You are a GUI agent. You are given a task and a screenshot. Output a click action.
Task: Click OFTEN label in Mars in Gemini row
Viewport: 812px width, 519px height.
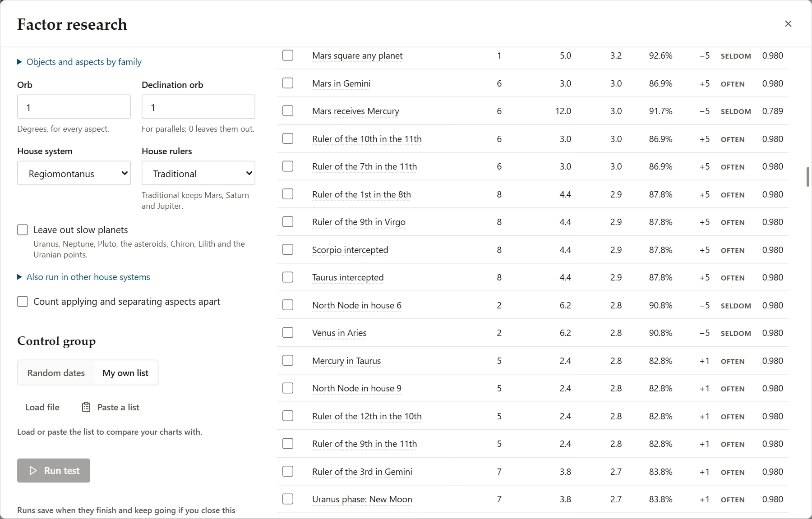733,84
